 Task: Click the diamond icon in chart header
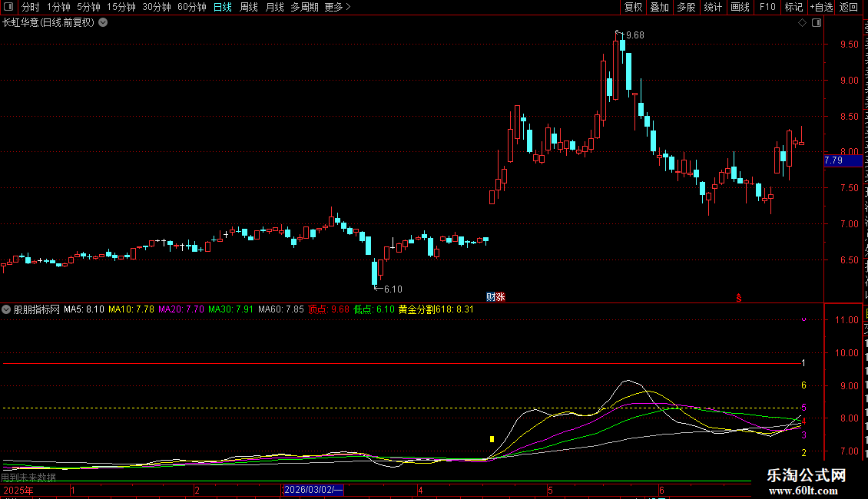[x=802, y=23]
